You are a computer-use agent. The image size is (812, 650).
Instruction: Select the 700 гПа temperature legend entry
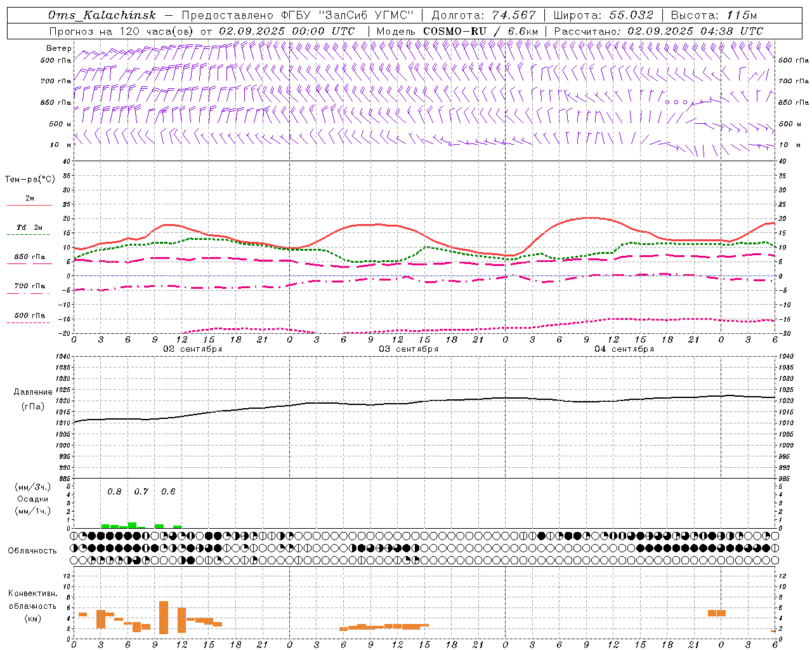point(29,286)
